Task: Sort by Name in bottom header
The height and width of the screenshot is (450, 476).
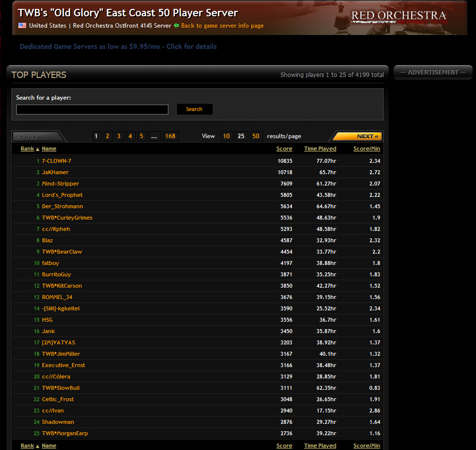Action: click(x=49, y=446)
